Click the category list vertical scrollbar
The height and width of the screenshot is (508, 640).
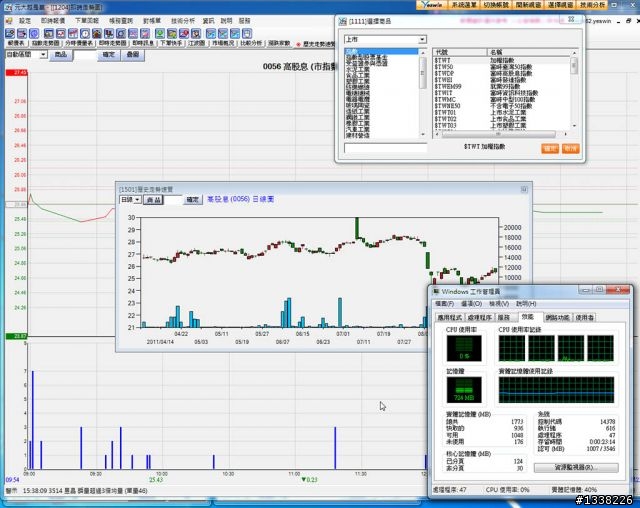423,94
